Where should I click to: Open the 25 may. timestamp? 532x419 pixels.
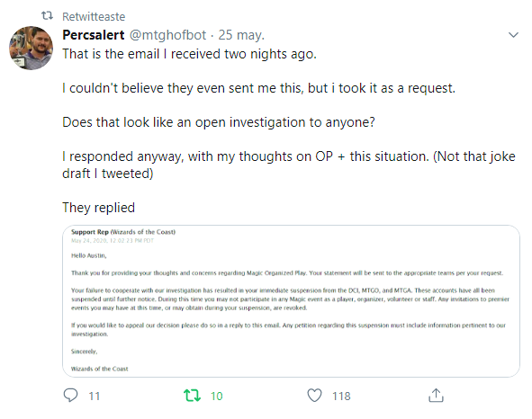click(x=241, y=35)
